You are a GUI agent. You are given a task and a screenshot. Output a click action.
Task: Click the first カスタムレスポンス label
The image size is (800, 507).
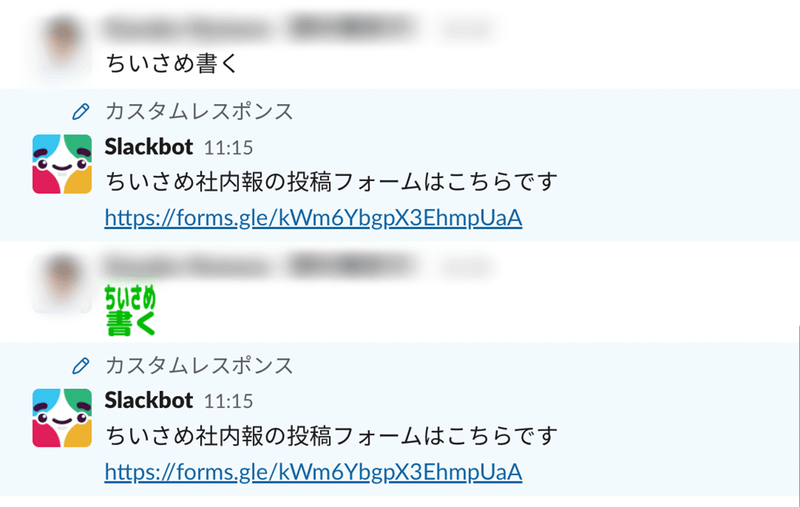point(199,110)
